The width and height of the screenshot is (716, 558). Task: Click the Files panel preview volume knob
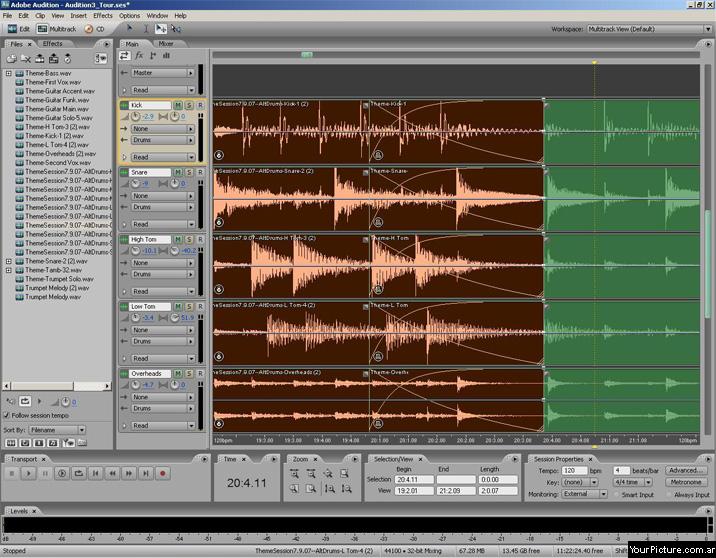point(65,402)
